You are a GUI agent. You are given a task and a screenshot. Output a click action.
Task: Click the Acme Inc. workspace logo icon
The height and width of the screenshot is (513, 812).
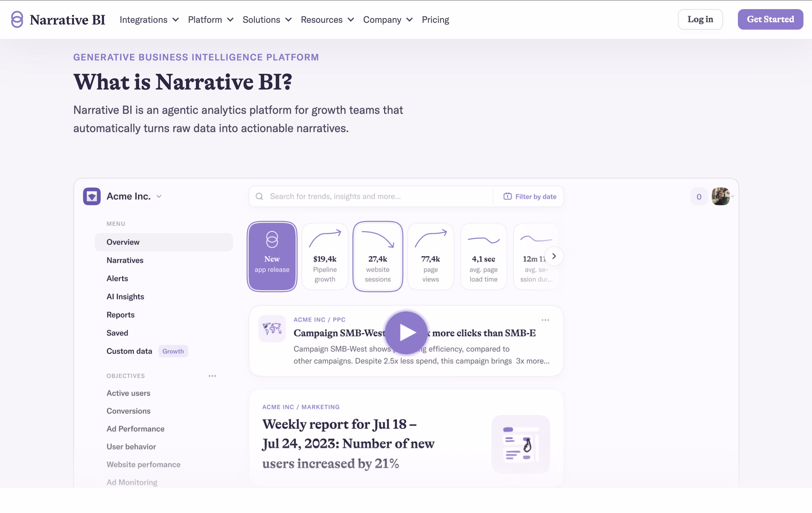(x=92, y=196)
